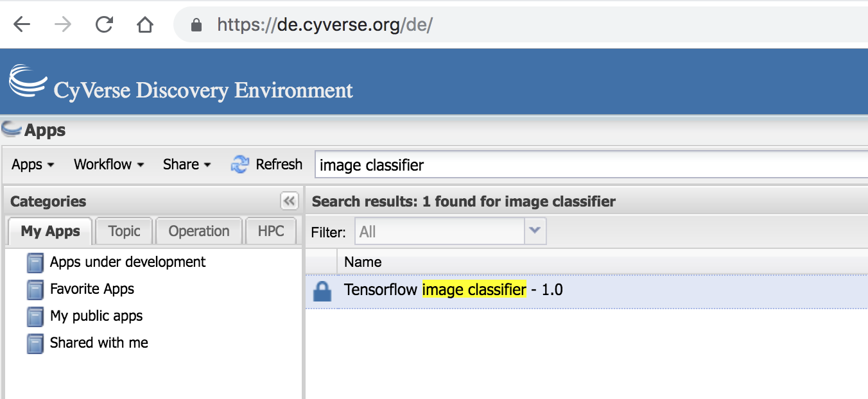Expand the Filter combo box arrow
Screen dimensions: 868x399
point(535,232)
